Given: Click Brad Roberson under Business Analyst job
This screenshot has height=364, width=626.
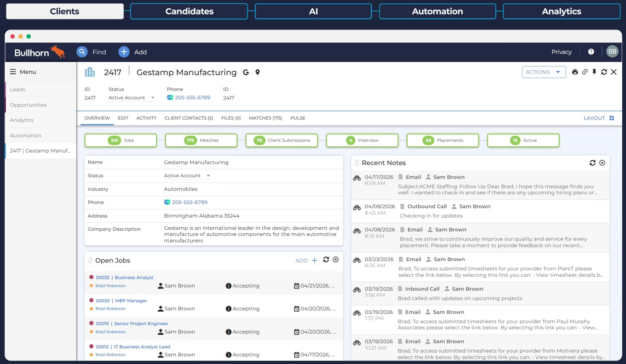Looking at the screenshot, I should 111,286.
